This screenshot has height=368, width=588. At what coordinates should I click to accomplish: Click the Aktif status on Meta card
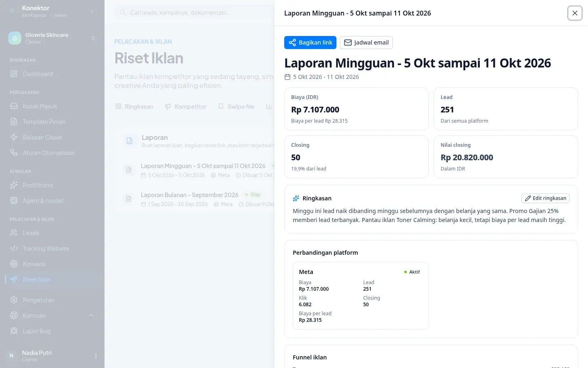pos(412,272)
